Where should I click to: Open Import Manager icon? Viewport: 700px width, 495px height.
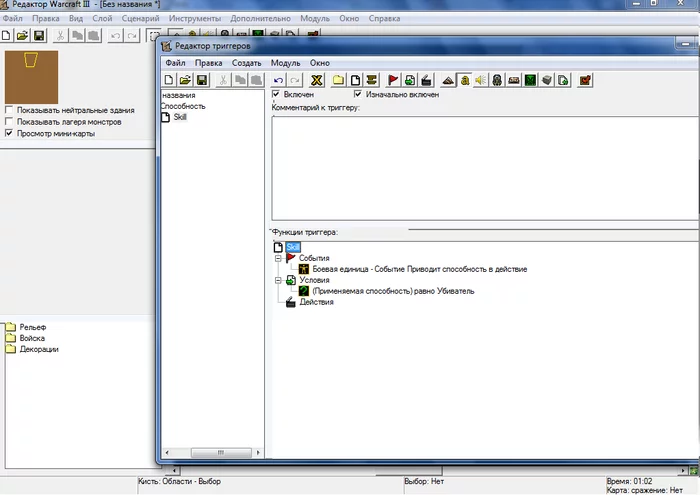click(x=563, y=80)
